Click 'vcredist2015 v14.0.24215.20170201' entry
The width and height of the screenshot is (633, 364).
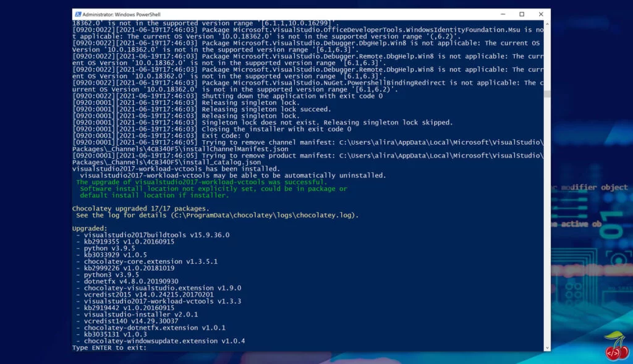pyautogui.click(x=149, y=295)
